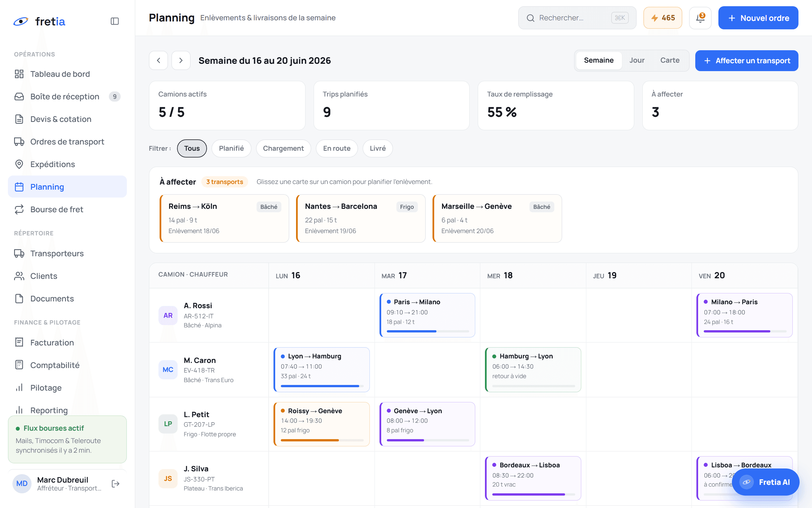Switch to Carte view

coord(670,60)
